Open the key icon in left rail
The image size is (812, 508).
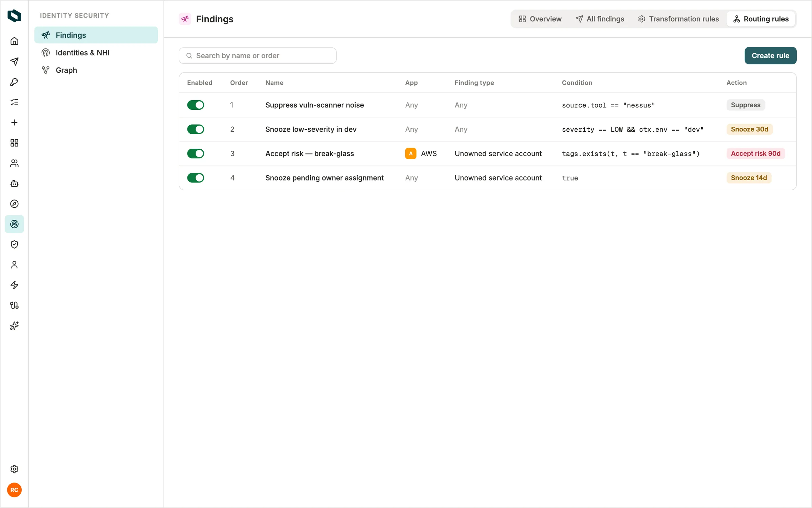coord(14,82)
